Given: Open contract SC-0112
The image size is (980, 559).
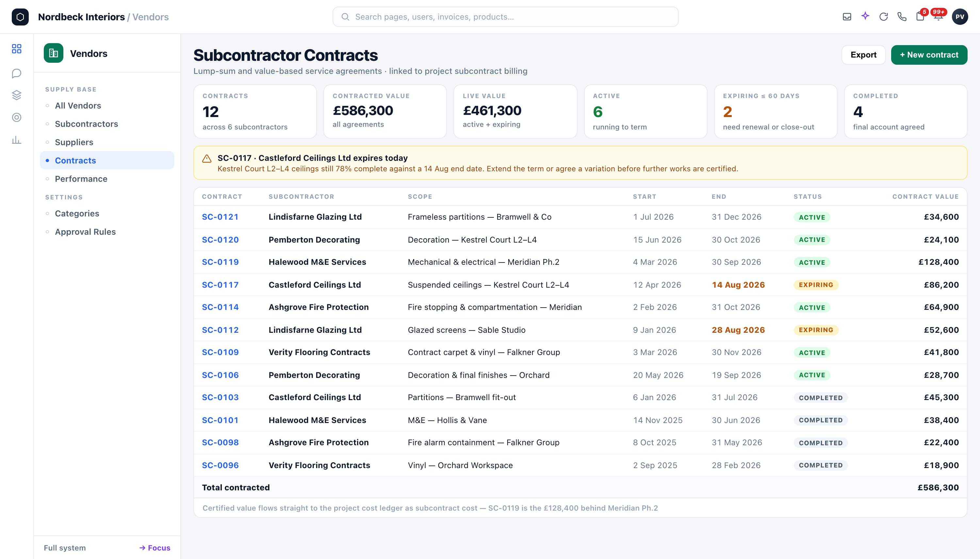Looking at the screenshot, I should click(x=220, y=330).
